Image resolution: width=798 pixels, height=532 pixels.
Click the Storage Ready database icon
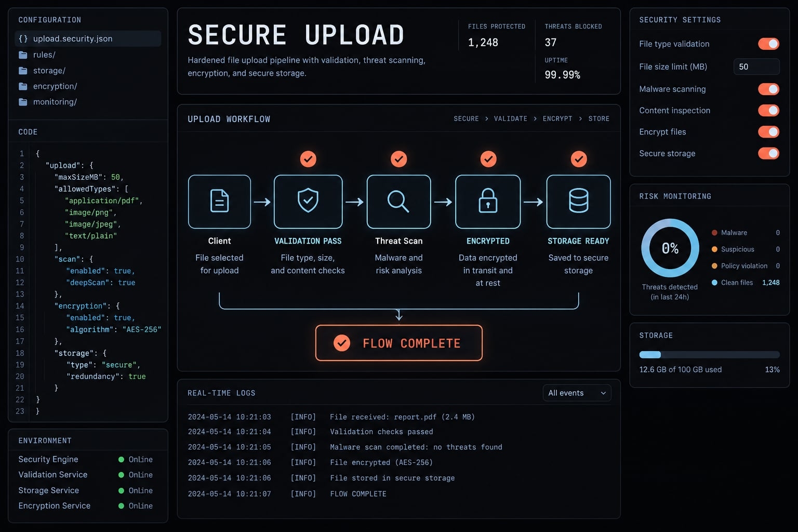click(579, 201)
